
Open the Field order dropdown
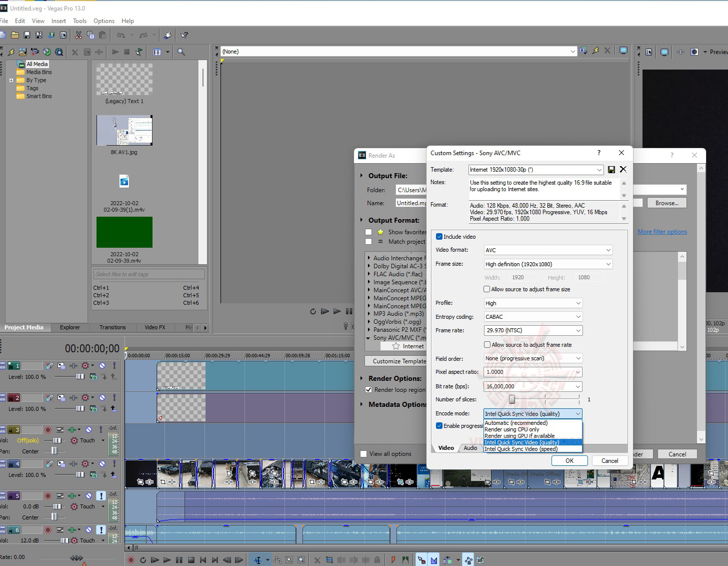533,358
